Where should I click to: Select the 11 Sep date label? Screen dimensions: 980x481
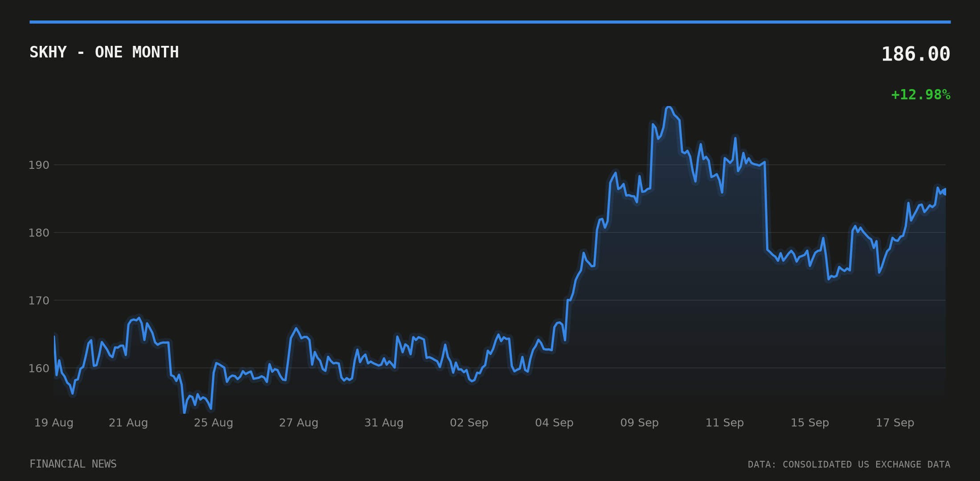pos(725,423)
